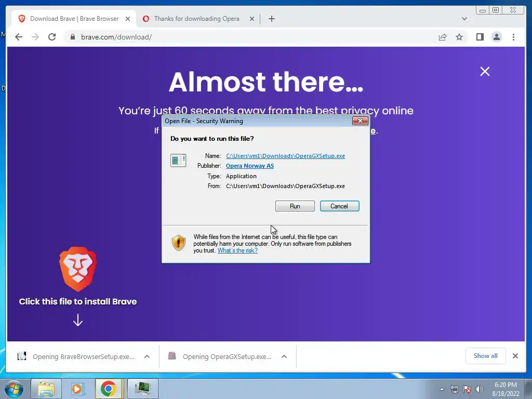Click Show all downloads
Viewport: 532px width, 399px height.
click(x=486, y=356)
